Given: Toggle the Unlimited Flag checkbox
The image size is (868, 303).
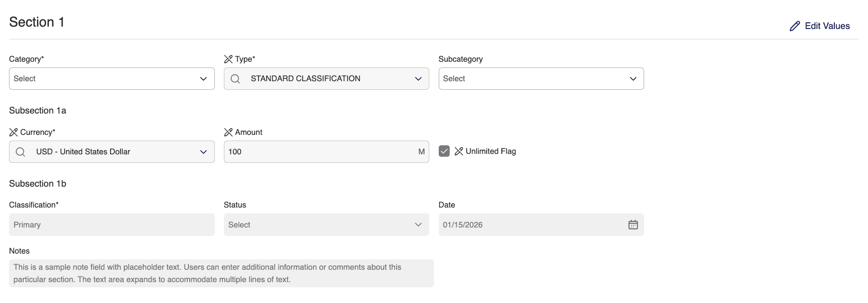Looking at the screenshot, I should point(444,151).
